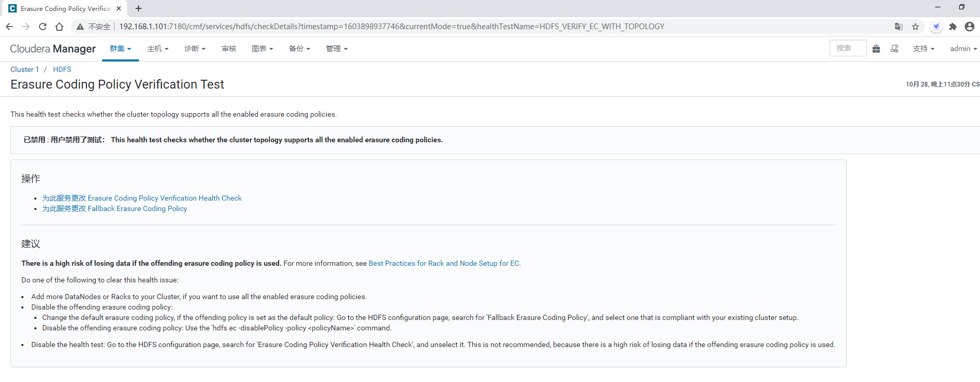Screen dimensions: 980x382
Task: Click the not-secure warning triangle icon
Action: pos(80,27)
